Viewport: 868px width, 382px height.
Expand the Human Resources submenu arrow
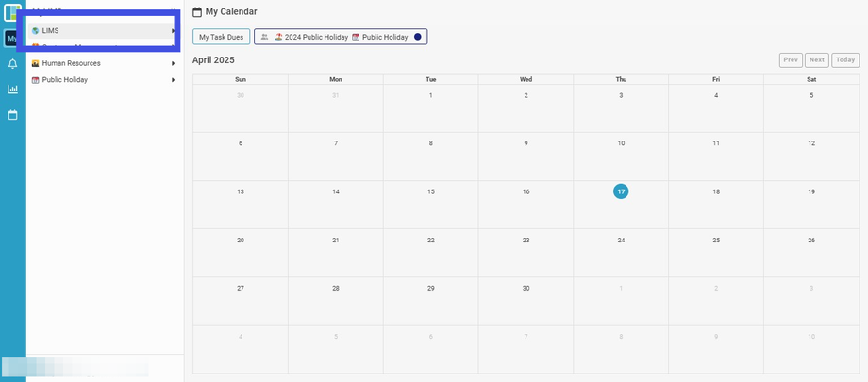point(173,63)
